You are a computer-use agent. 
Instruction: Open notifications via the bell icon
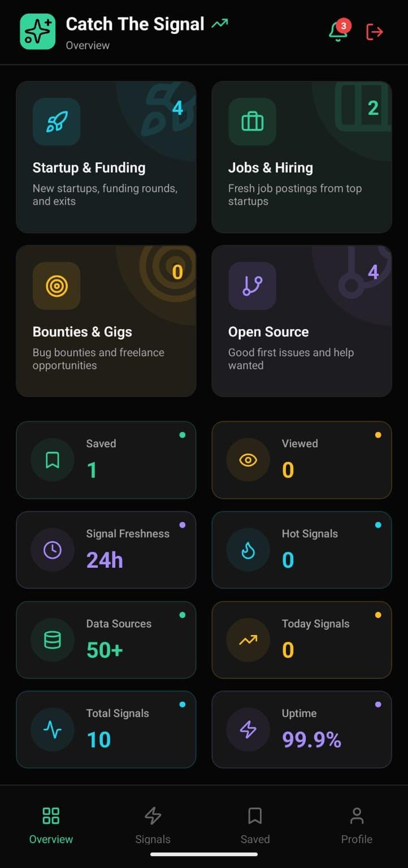(337, 32)
